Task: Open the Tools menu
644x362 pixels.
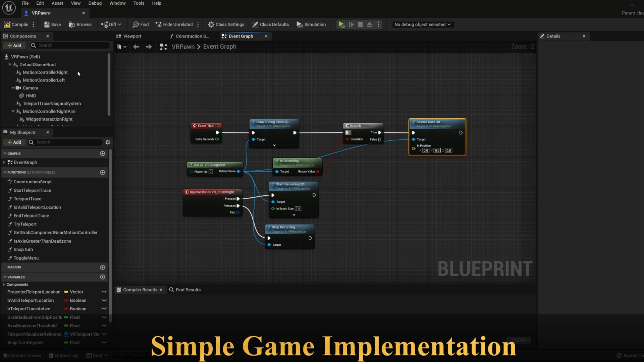Action: pos(139,3)
